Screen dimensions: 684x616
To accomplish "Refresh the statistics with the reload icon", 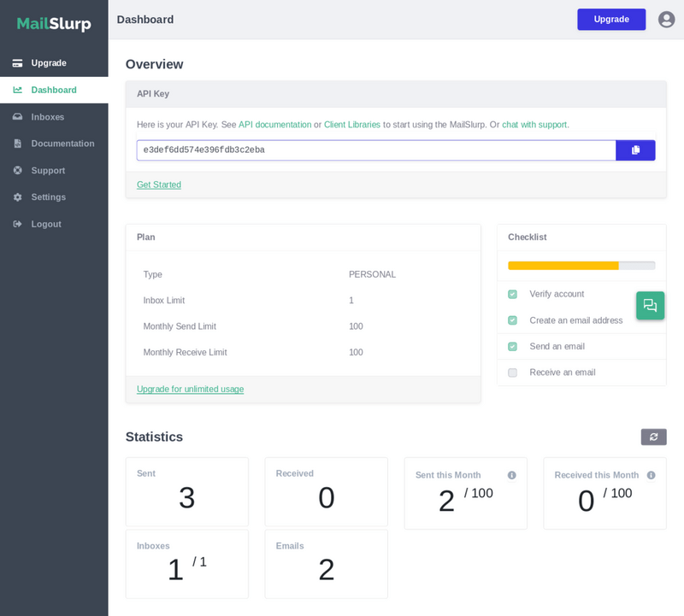I will click(x=653, y=437).
